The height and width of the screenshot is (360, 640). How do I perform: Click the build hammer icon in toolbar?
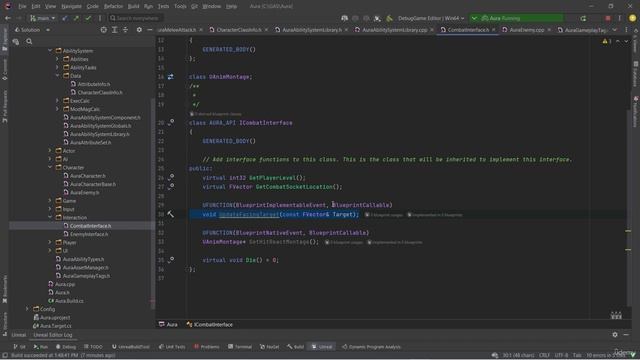389,18
